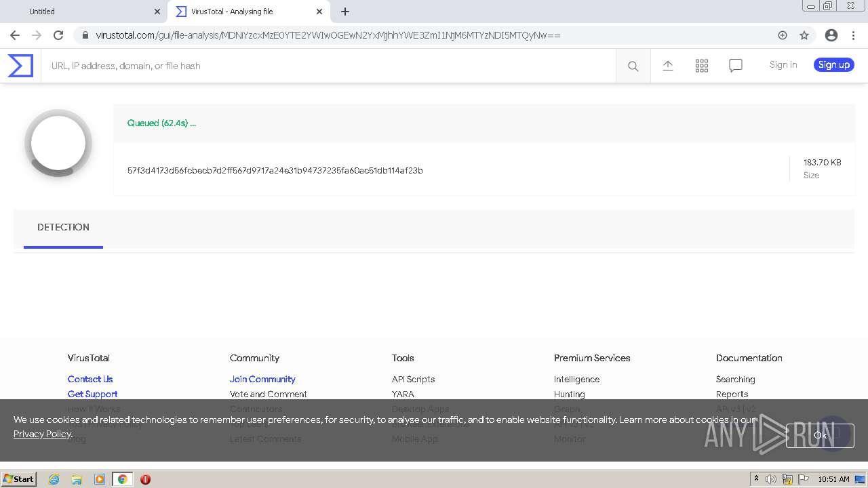Click the search magnifier icon
This screenshot has height=488, width=868.
click(633, 66)
